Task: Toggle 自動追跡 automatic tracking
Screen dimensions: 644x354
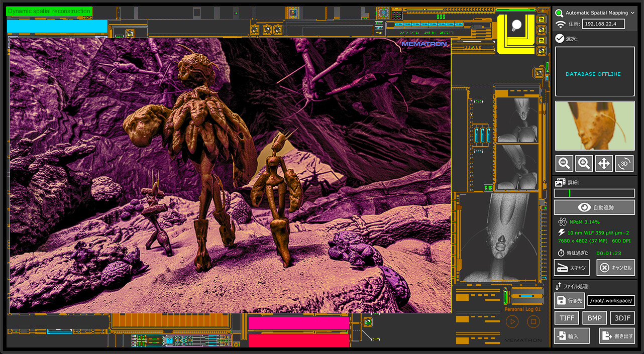Action: 594,206
